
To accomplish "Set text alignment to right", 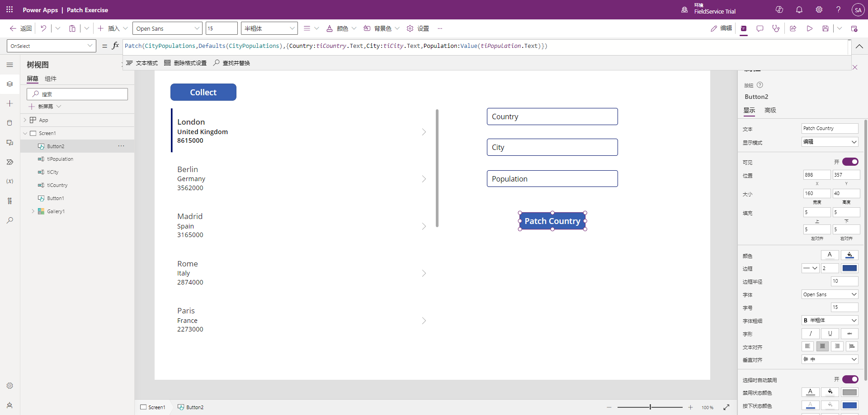I will [x=837, y=346].
